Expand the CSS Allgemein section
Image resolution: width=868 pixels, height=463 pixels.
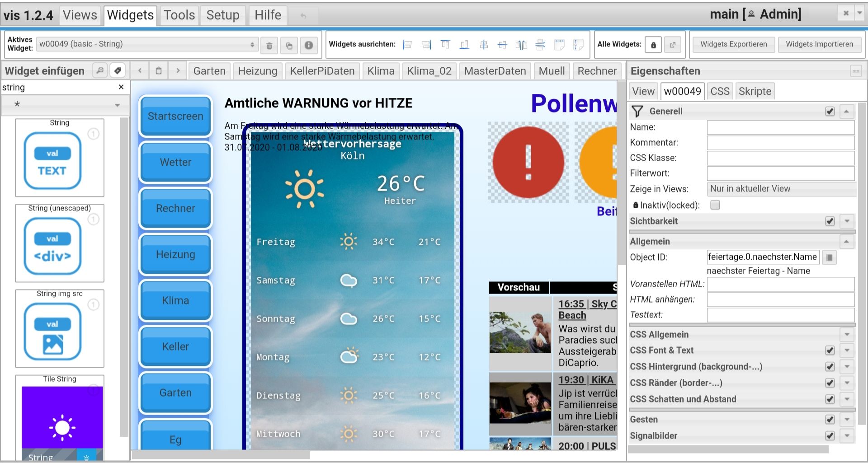pyautogui.click(x=847, y=334)
